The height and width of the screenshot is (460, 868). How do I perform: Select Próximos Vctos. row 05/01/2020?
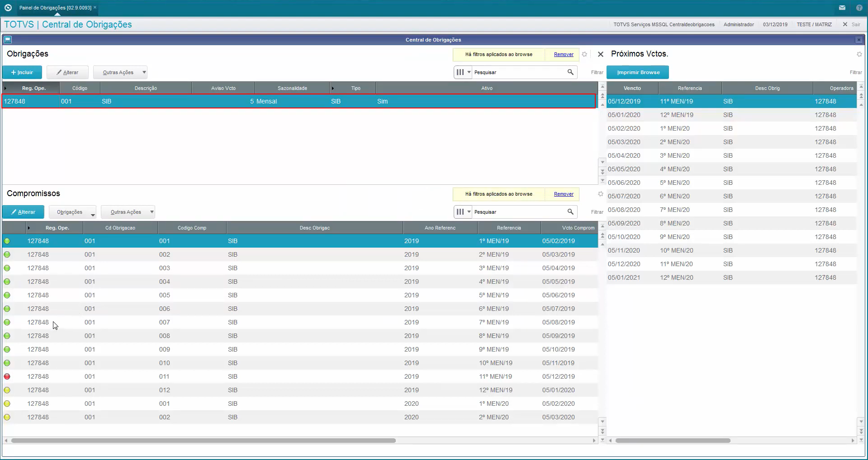[x=731, y=115]
